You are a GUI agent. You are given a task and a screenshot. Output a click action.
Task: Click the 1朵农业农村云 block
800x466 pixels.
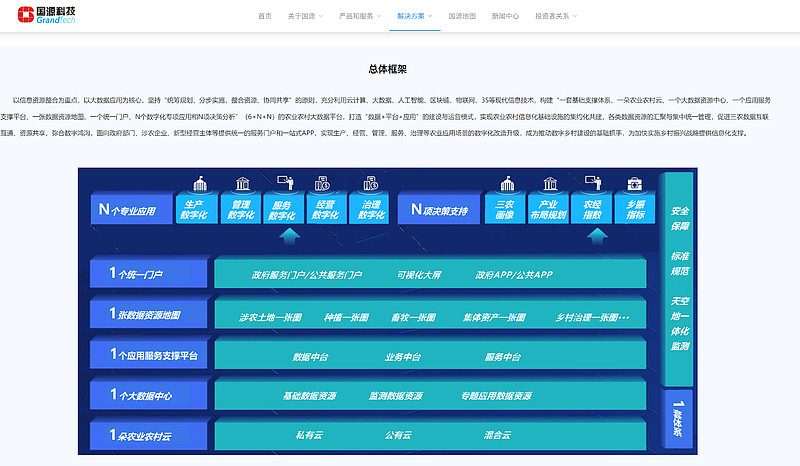[149, 434]
